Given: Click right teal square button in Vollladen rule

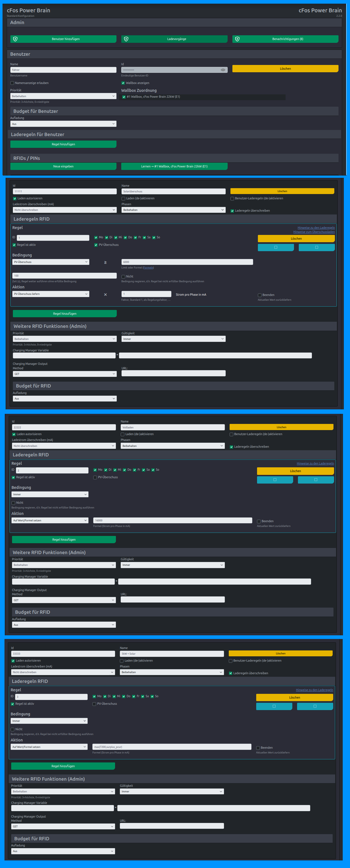Looking at the screenshot, I should coord(316,480).
